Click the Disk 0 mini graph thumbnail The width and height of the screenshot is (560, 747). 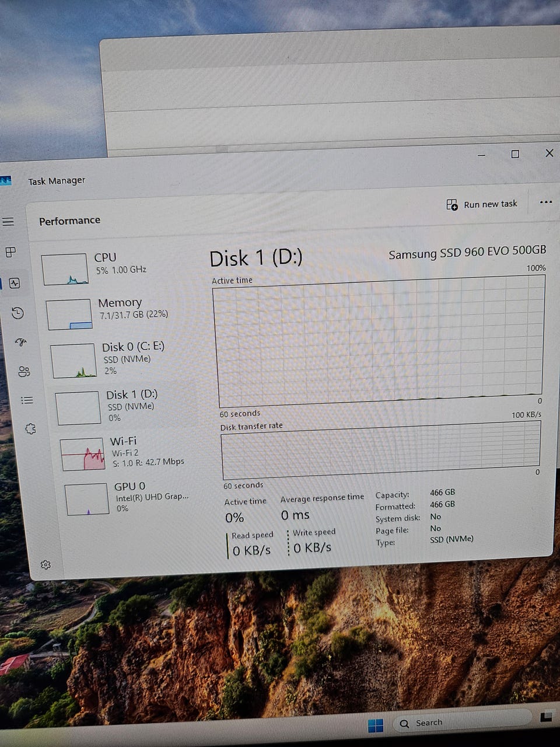click(73, 361)
